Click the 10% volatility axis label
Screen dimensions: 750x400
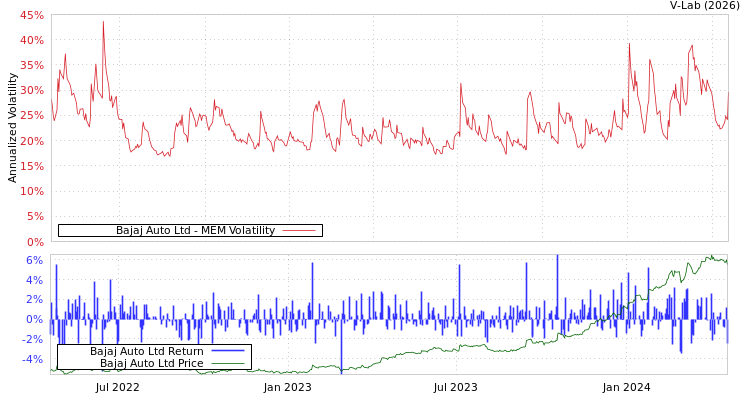[31, 191]
